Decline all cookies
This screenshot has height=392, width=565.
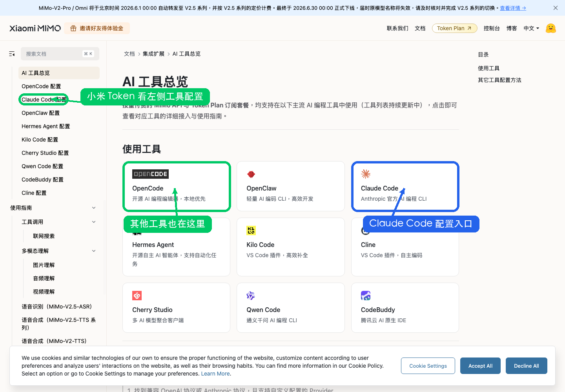pyautogui.click(x=527, y=366)
